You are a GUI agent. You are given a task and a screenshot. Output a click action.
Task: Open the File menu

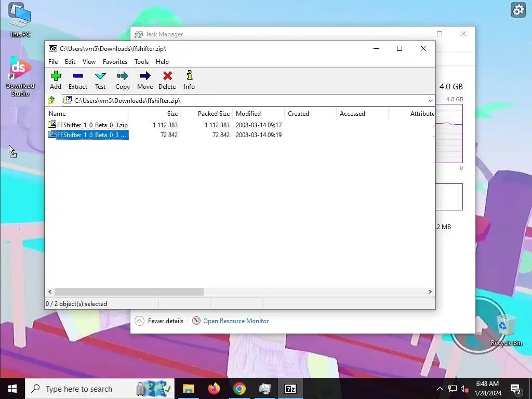[53, 62]
